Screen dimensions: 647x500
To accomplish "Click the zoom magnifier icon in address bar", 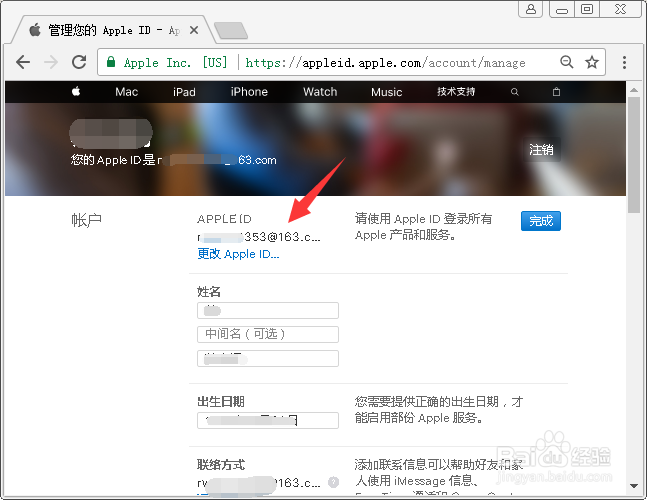I will [567, 62].
